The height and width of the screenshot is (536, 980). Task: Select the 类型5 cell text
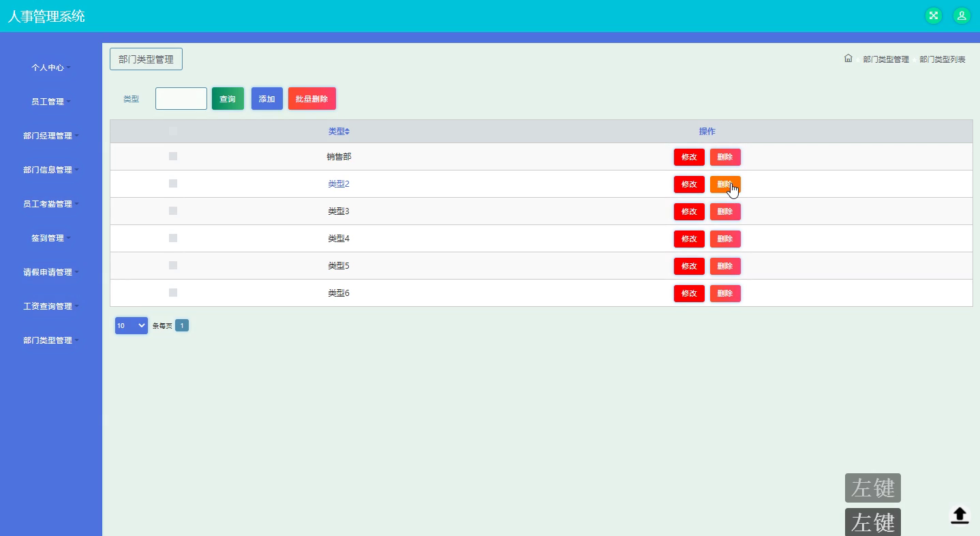tap(339, 265)
